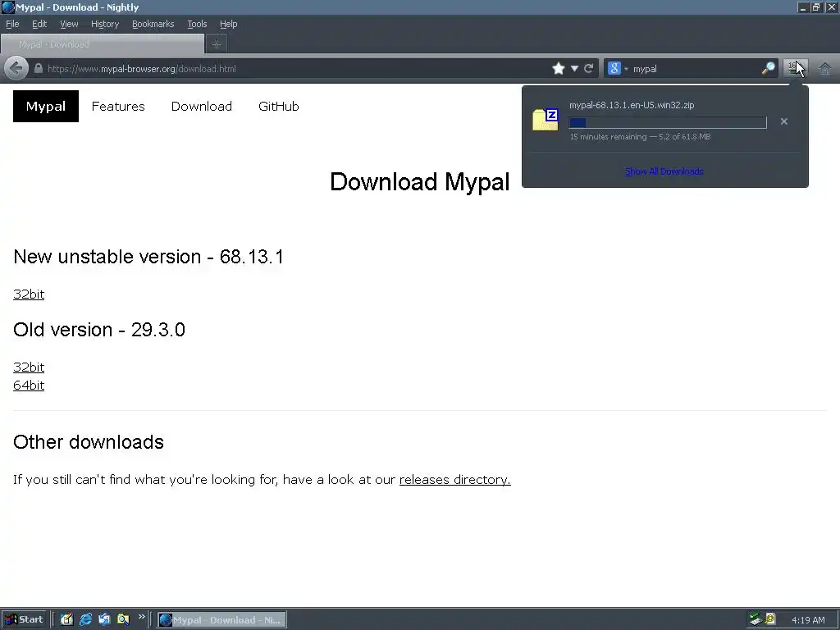Open a new tab with the plus button
Viewport: 840px width, 630px height.
point(217,44)
